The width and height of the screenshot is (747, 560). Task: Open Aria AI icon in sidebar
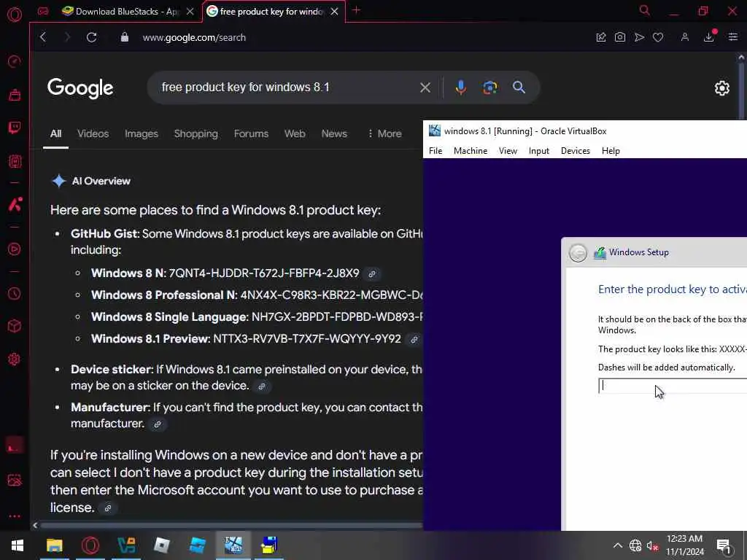[x=15, y=204]
